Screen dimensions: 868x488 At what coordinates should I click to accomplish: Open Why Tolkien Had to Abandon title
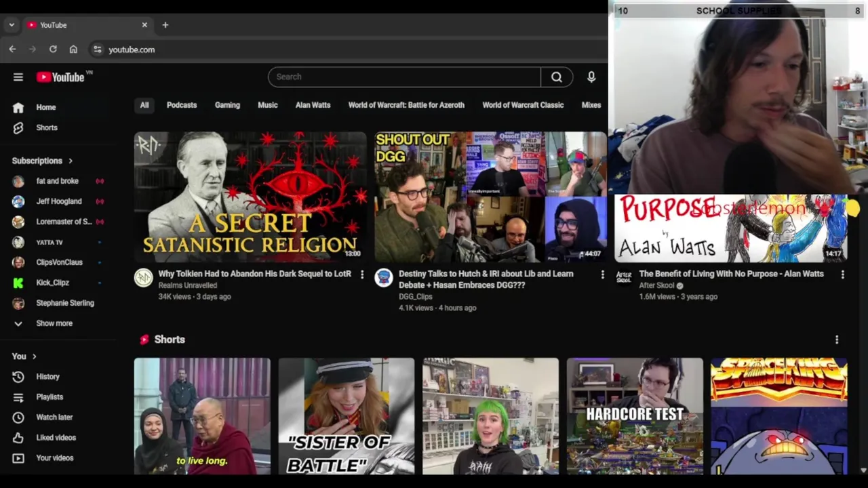coord(255,274)
